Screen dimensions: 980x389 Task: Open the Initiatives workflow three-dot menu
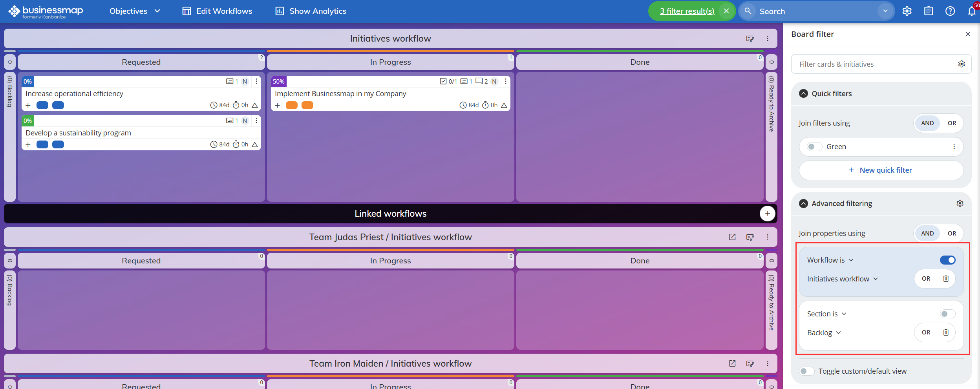tap(768, 38)
